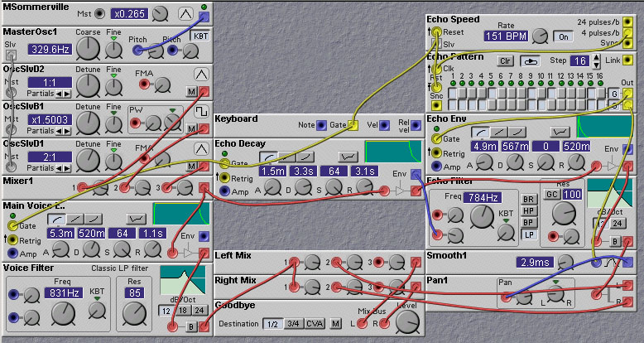This screenshot has width=644, height=343.
Task: Click the envelope shape icon in Echo Env
Action: tap(562, 132)
